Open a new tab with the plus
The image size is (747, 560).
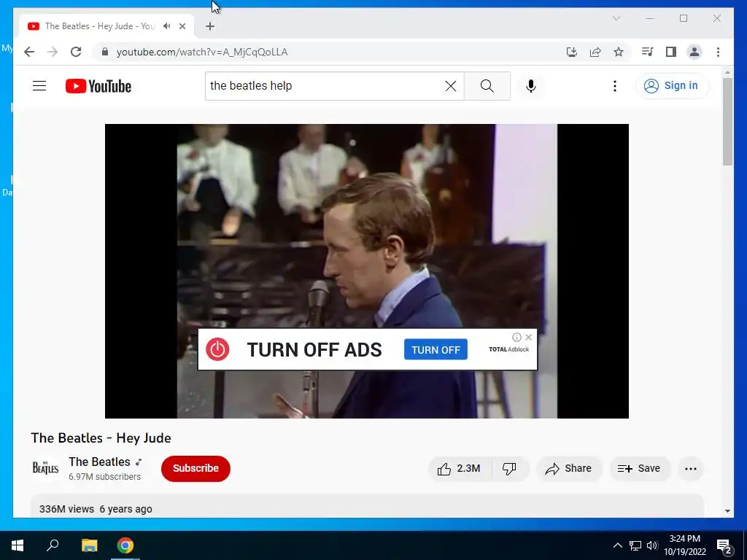(210, 26)
